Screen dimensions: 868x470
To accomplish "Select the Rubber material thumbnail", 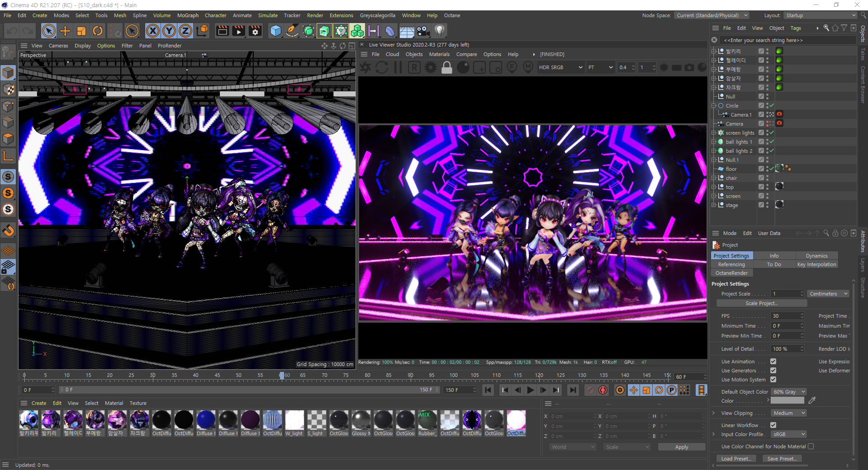I will point(427,420).
